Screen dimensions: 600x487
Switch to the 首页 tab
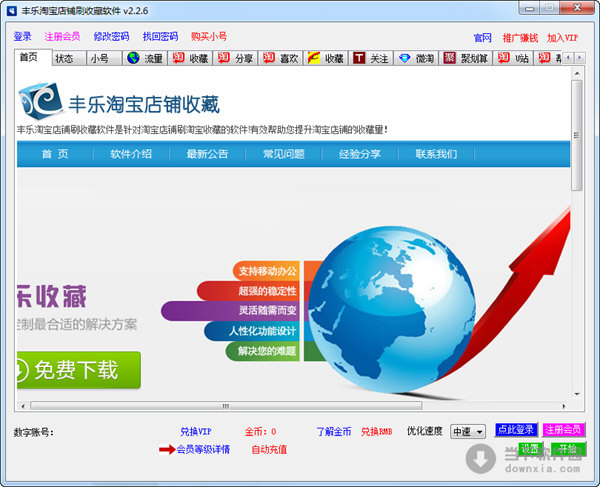(33, 57)
